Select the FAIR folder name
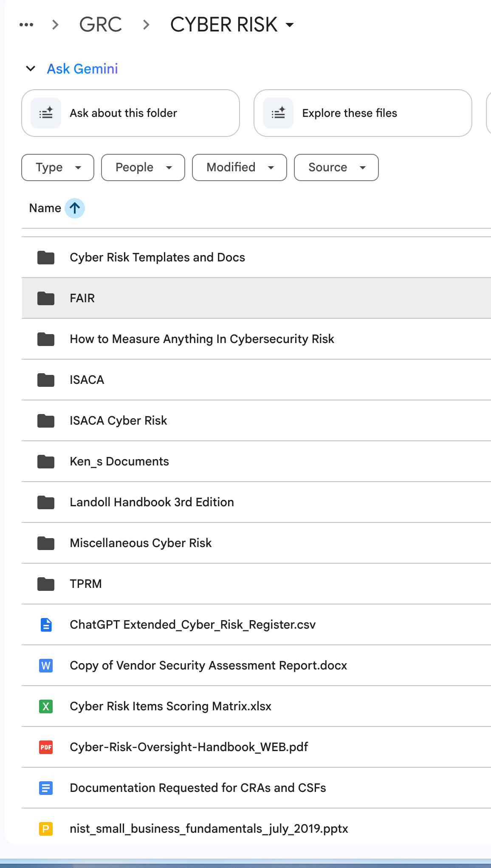 click(82, 298)
